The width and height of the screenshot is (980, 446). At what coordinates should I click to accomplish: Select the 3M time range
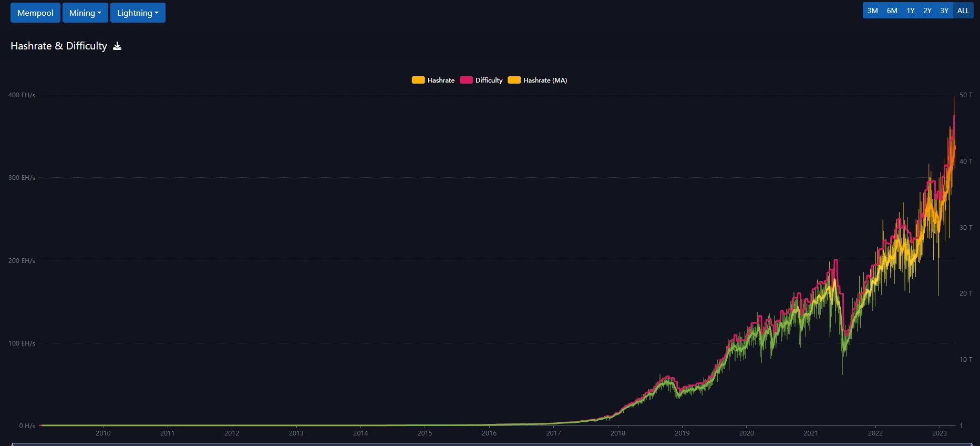pos(872,11)
